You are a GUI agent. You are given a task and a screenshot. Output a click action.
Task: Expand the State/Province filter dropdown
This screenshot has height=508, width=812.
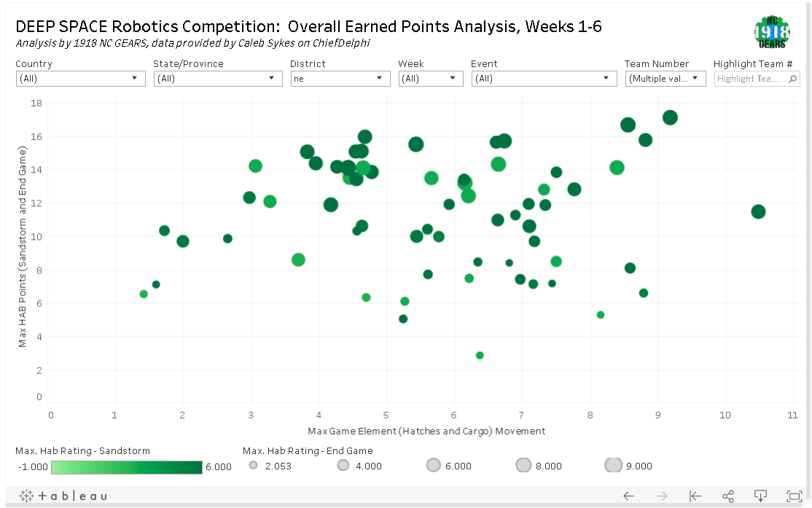pos(218,79)
